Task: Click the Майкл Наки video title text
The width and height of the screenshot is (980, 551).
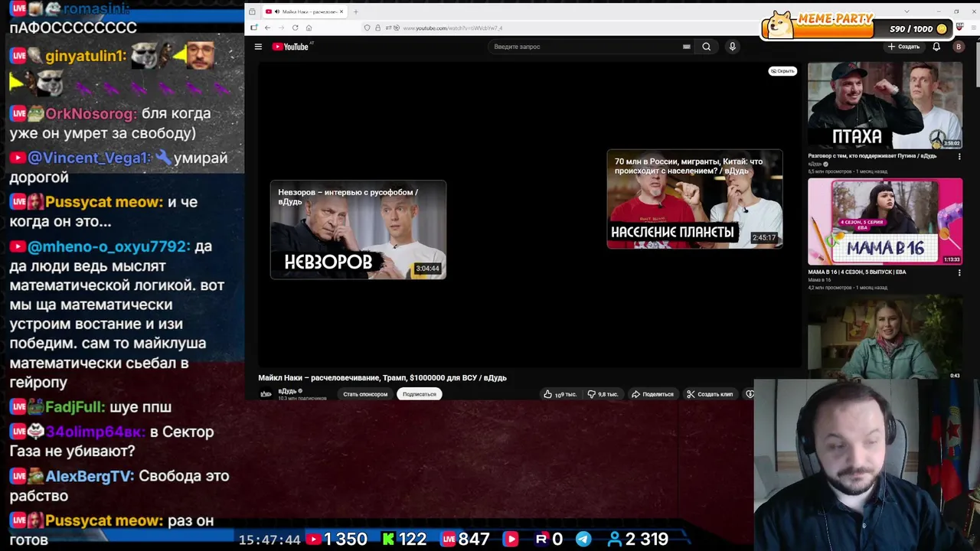Action: 382,377
